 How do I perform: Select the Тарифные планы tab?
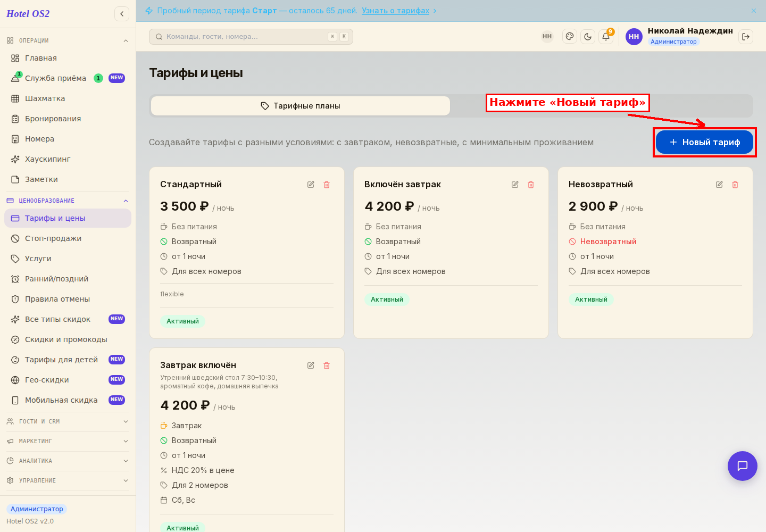click(301, 106)
